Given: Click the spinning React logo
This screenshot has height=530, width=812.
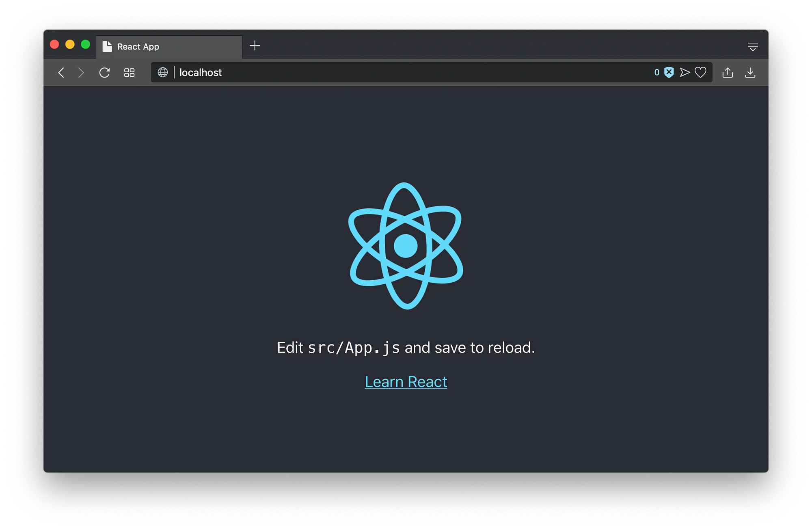Looking at the screenshot, I should (406, 246).
